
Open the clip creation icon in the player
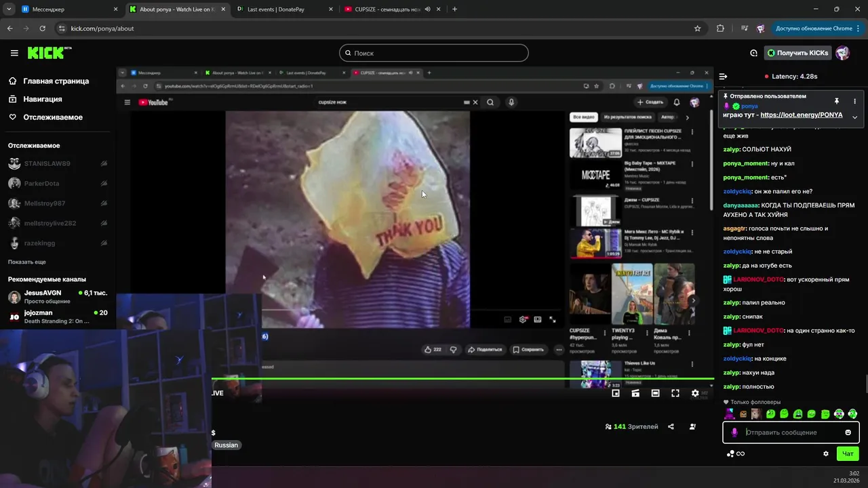[635, 393]
